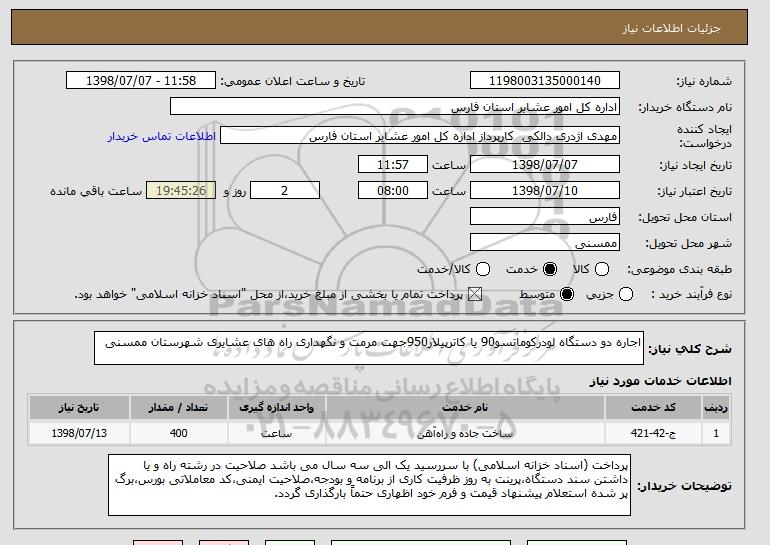Click the اطلاعات خدمات مورد نیاز section heading
This screenshot has width=770, height=545.
tap(660, 381)
